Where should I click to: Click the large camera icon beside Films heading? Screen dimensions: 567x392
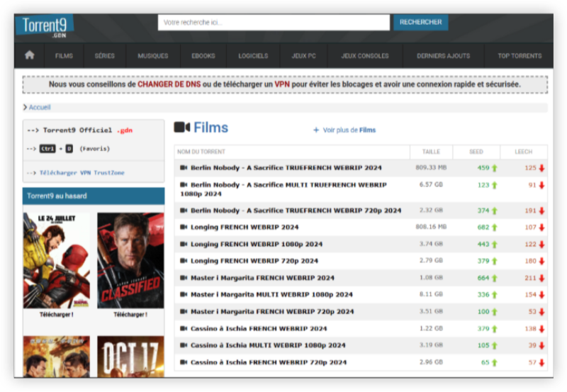[182, 128]
